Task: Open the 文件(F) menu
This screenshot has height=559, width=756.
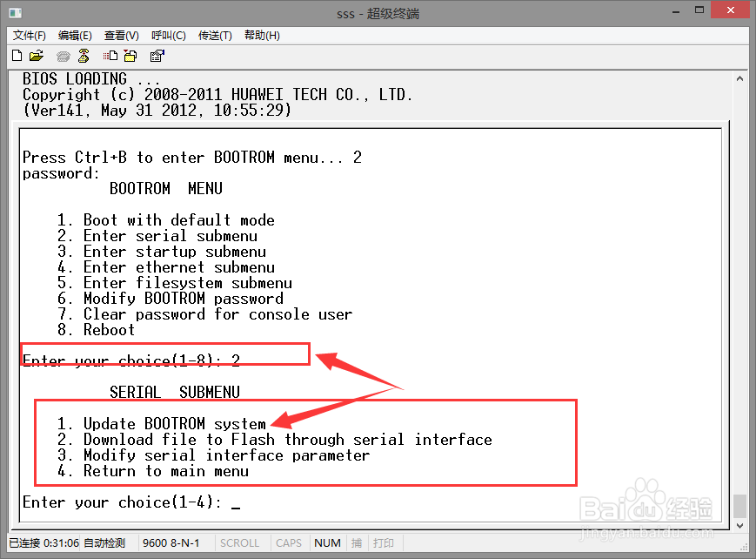Action: point(30,36)
